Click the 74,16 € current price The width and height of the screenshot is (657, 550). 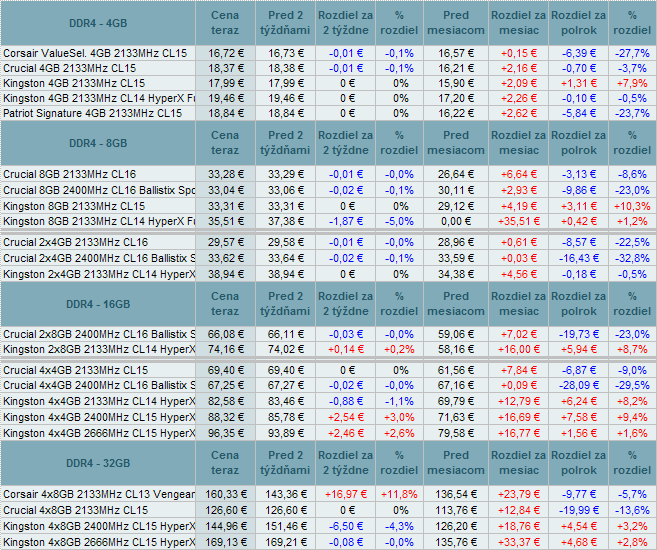226,349
